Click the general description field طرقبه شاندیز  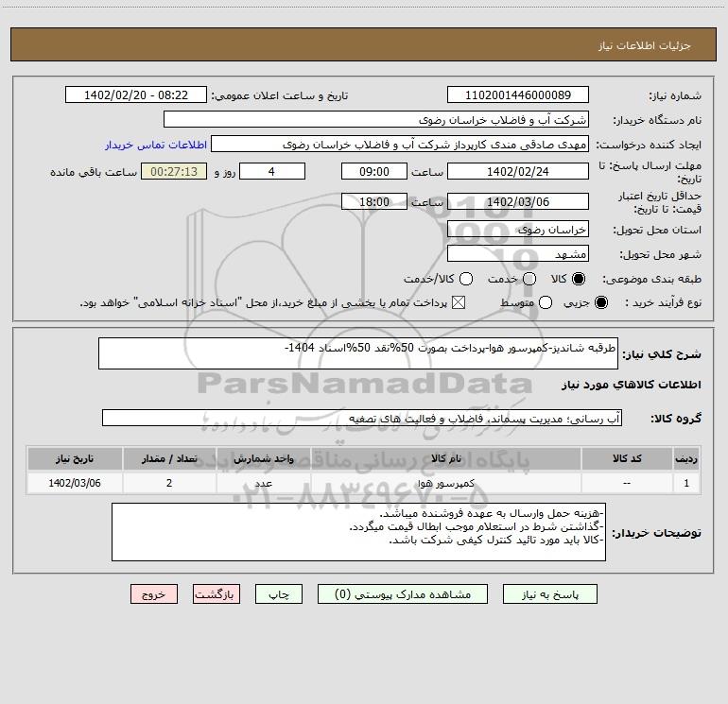point(358,353)
